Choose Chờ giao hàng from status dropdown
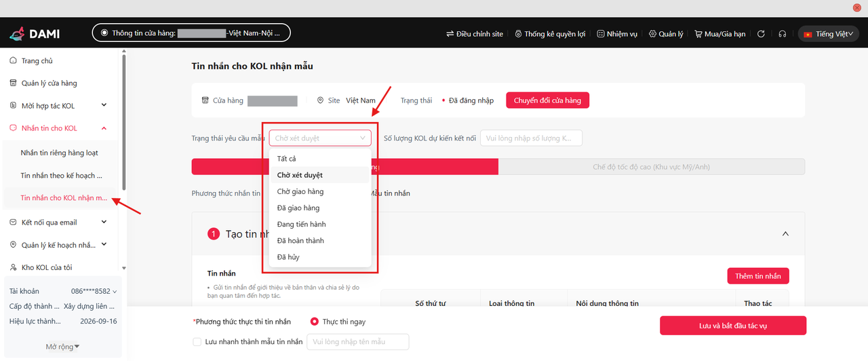The width and height of the screenshot is (868, 361). [300, 191]
